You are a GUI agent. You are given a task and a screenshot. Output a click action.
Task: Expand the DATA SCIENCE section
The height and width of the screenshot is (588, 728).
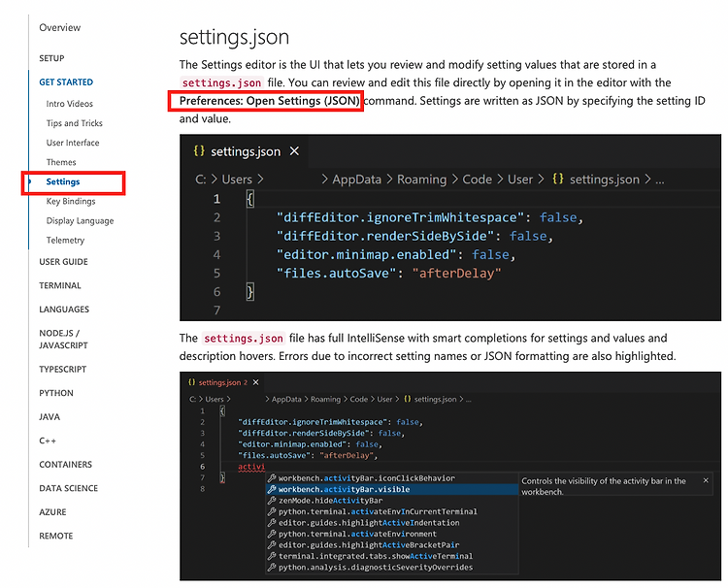tap(68, 488)
